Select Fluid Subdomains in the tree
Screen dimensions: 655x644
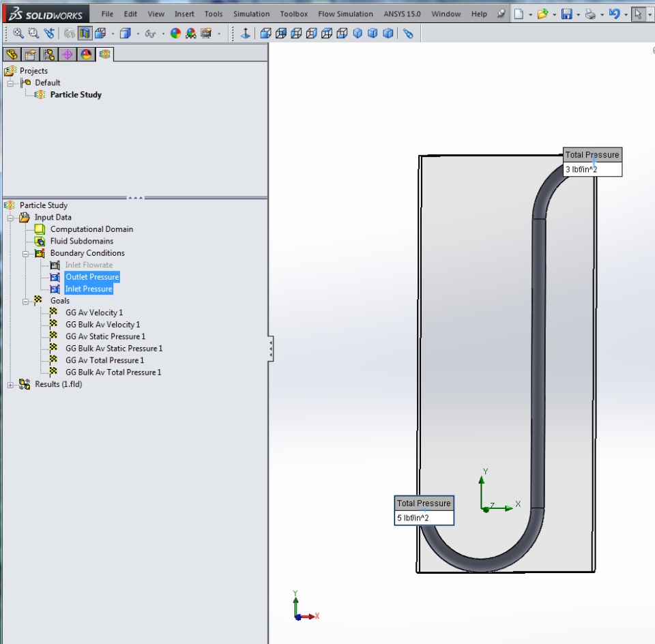(x=82, y=241)
